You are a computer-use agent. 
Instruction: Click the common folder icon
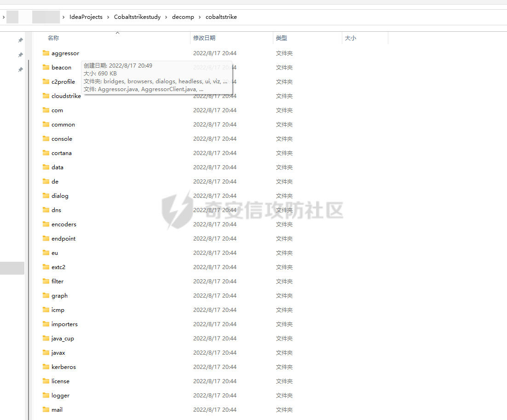click(x=46, y=124)
